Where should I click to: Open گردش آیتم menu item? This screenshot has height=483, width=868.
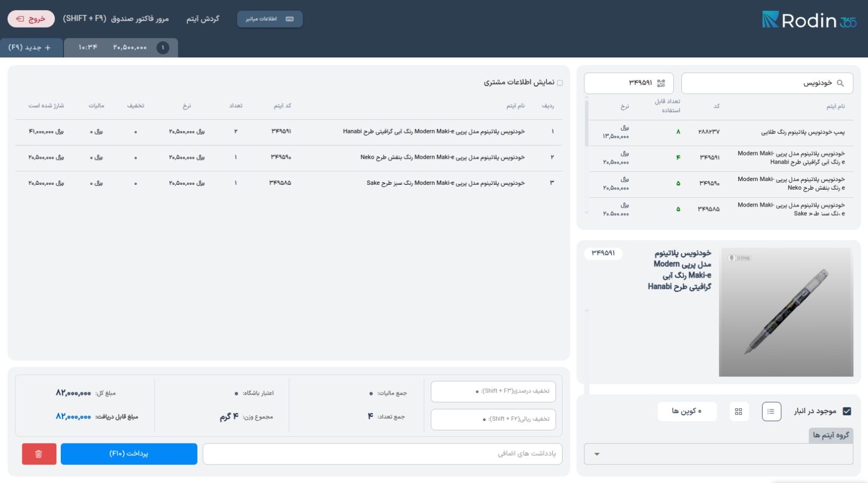pyautogui.click(x=203, y=19)
